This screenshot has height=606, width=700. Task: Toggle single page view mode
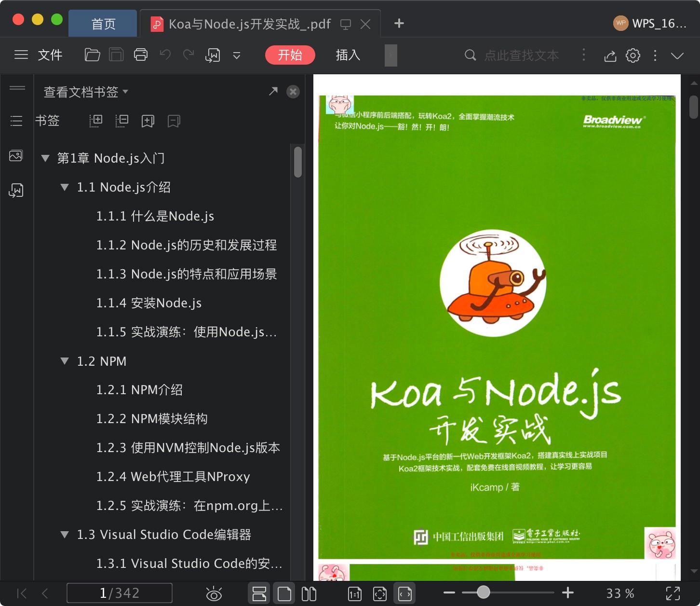[x=284, y=593]
